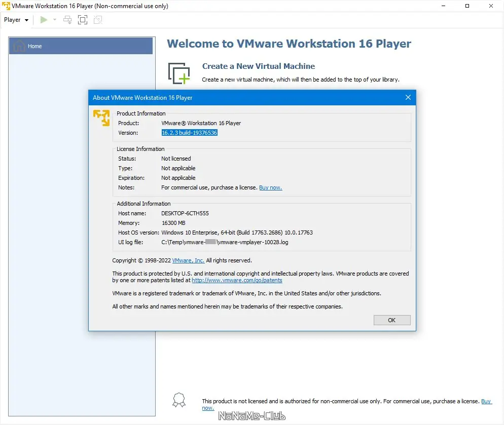Click the Unity mode toolbar icon

(98, 20)
